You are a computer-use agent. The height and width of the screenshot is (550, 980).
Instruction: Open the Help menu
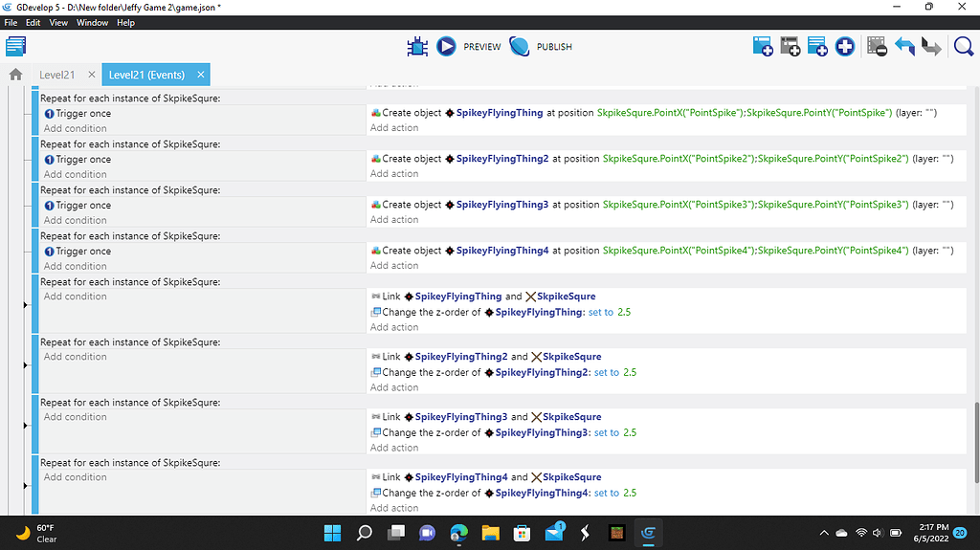(125, 23)
